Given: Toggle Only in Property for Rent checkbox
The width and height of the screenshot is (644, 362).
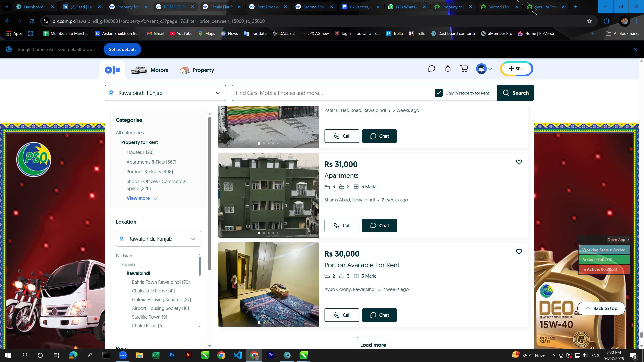Looking at the screenshot, I should (439, 93).
